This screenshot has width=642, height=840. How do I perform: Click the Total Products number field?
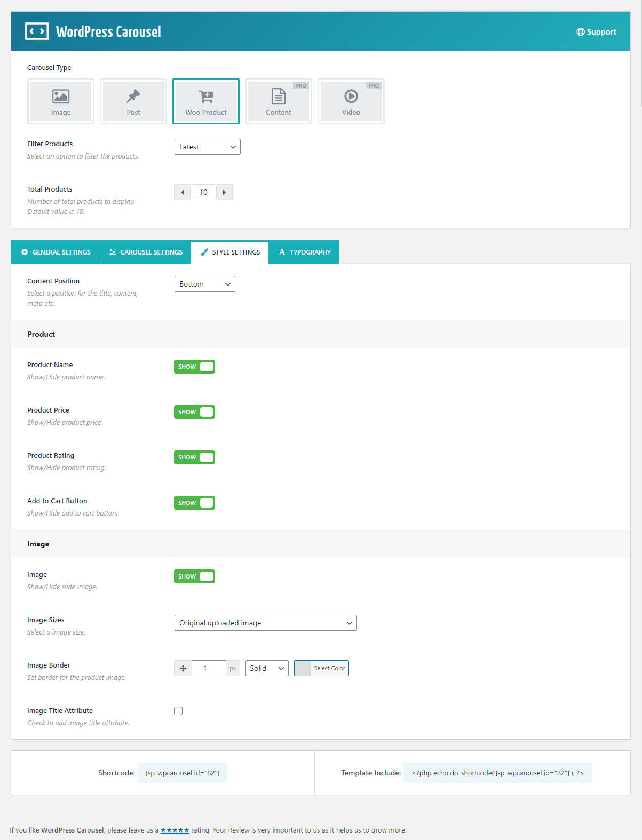(203, 192)
